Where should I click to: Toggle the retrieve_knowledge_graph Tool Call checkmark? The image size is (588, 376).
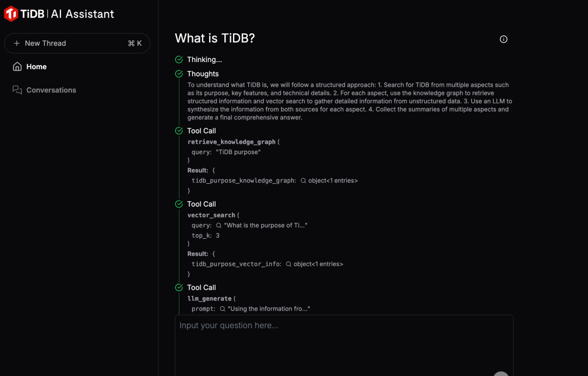point(179,131)
